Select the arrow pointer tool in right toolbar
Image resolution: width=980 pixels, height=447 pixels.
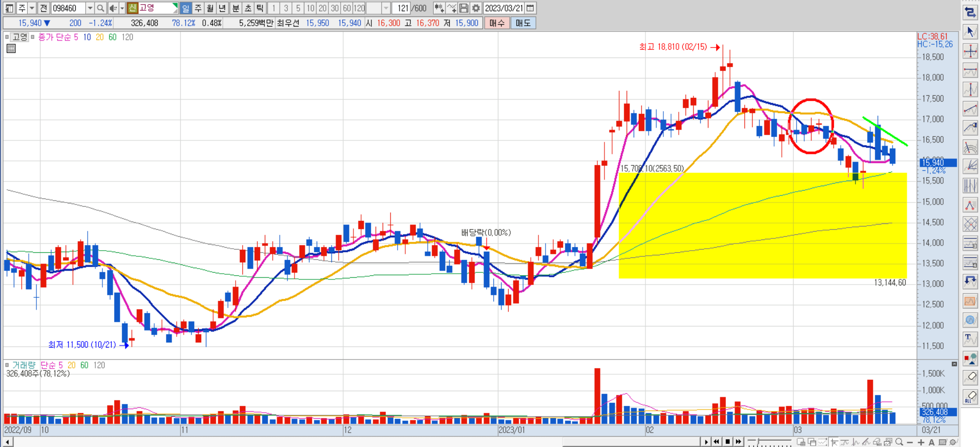click(970, 32)
